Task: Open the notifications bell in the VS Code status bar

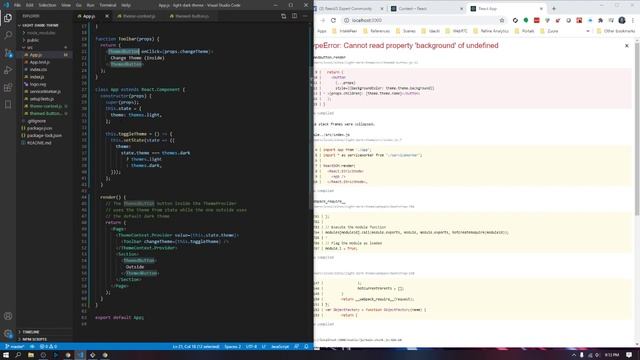Action: (306, 347)
